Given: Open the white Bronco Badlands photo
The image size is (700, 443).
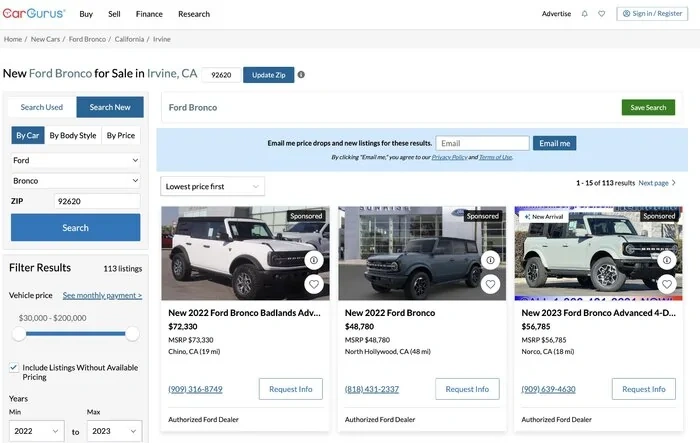Looking at the screenshot, I should pos(245,253).
